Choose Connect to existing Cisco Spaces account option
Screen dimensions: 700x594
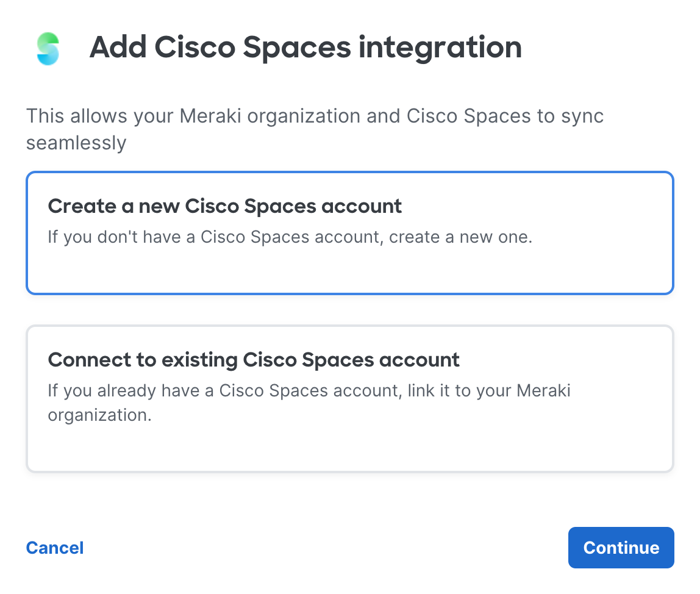[349, 398]
